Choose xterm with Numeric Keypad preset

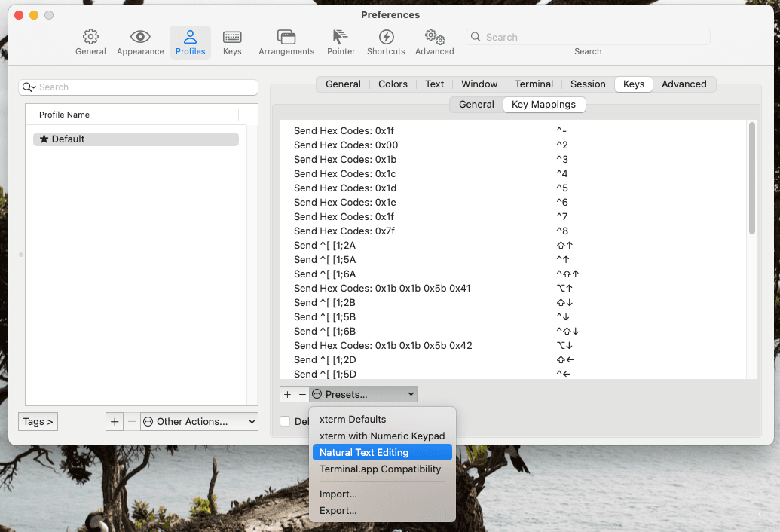coord(382,436)
